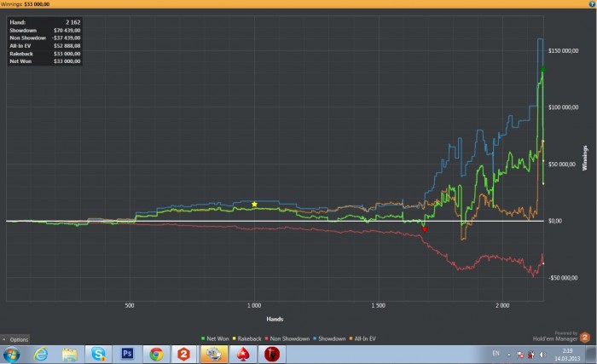Click the green marker at graph peak
This screenshot has width=597, height=364.
click(543, 69)
